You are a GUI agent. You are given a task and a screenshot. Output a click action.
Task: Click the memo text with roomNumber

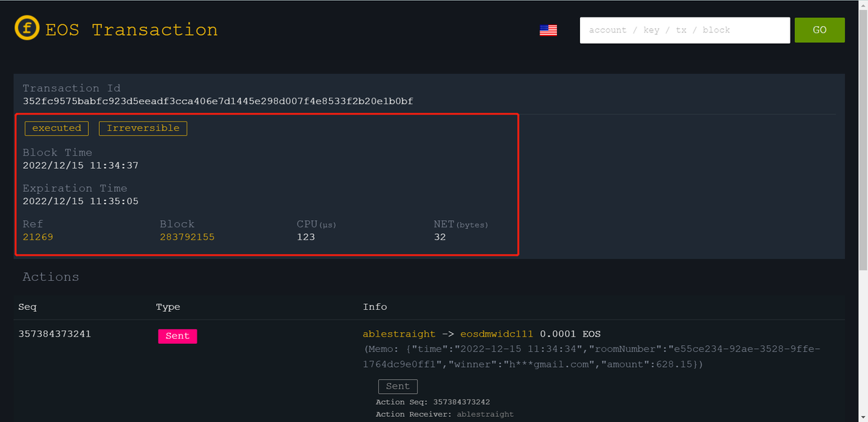pos(592,356)
